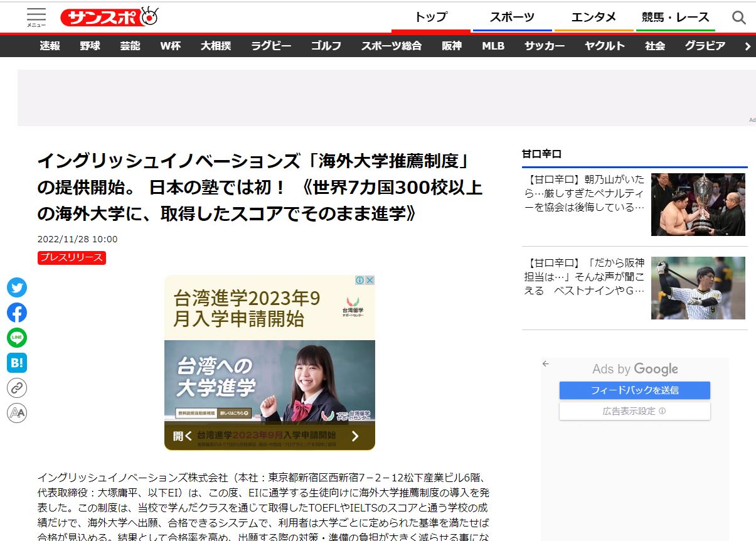
Task: Share the article on Facebook
Action: coord(17,313)
